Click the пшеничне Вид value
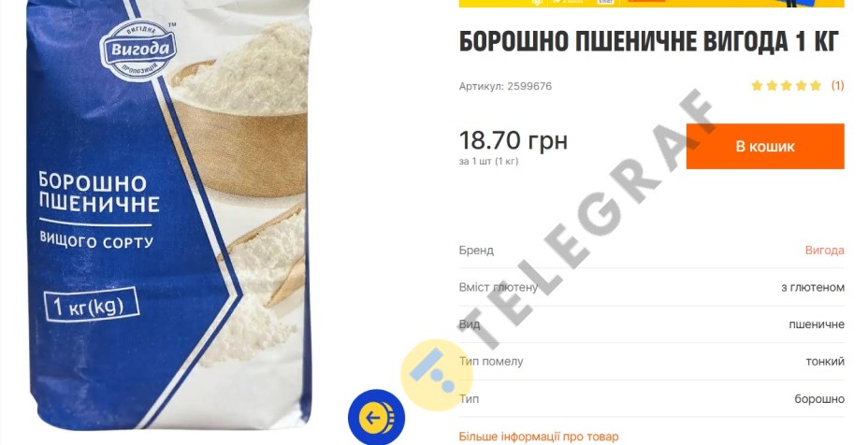The image size is (868, 445). pyautogui.click(x=817, y=324)
